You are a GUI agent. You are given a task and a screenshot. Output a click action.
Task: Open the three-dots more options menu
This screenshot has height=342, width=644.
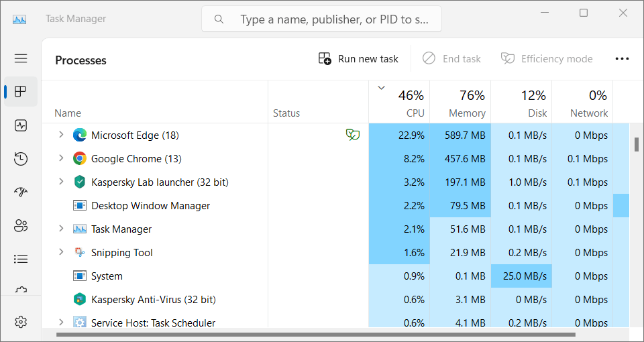click(622, 59)
